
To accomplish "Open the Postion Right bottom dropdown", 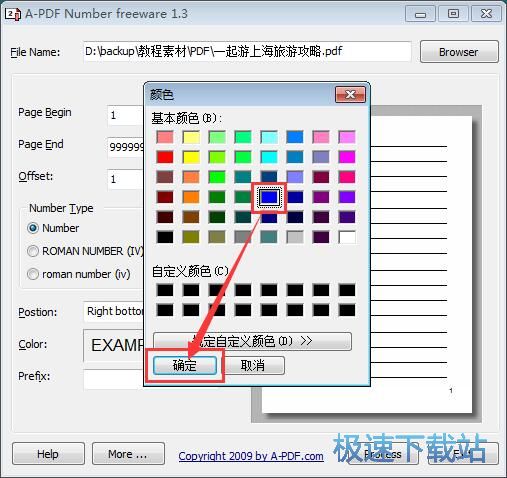I will click(114, 311).
